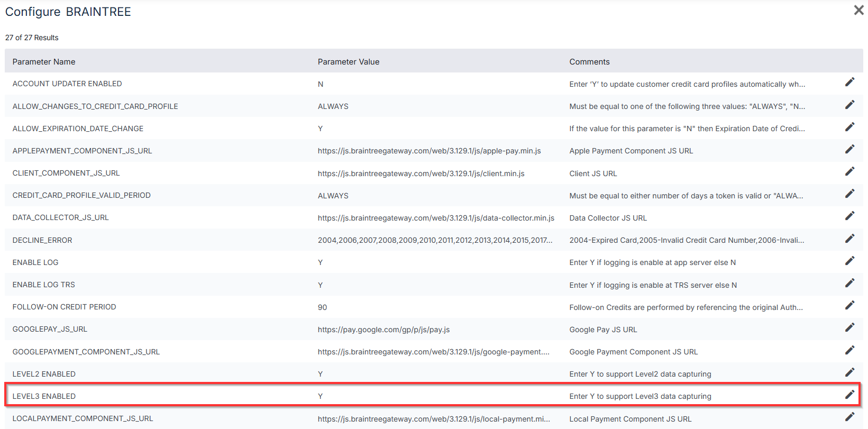Click the comment "Client JS URL"
Viewport: 868px width, 429px height.
593,174
